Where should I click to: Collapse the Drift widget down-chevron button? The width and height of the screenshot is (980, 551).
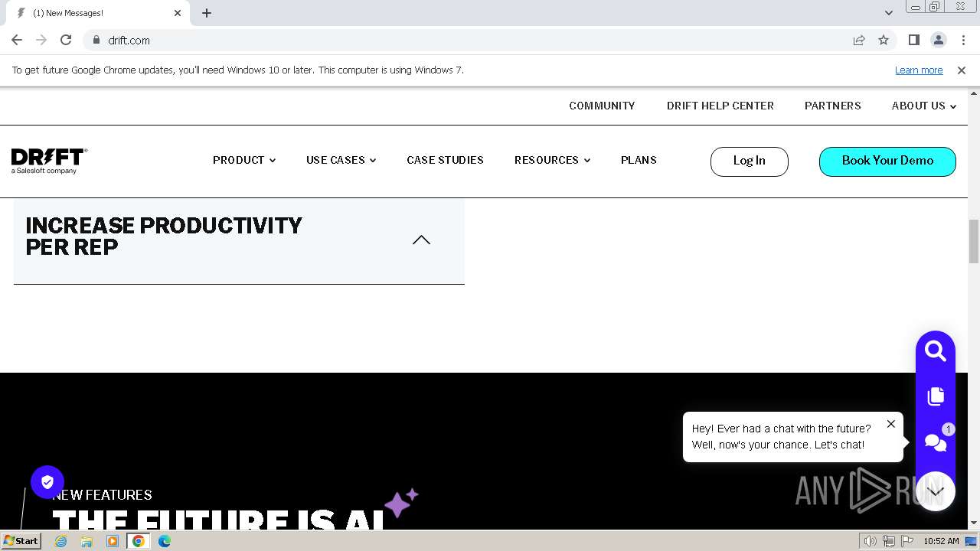(x=936, y=491)
